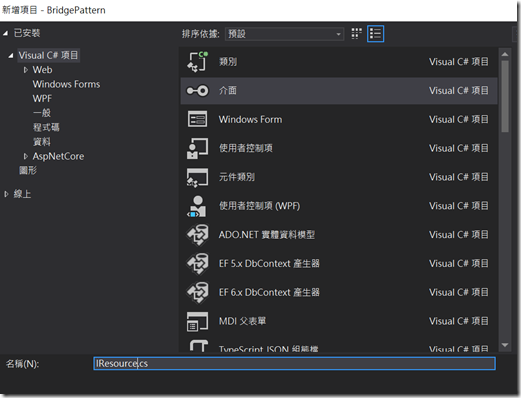Viewport: 521px width, 398px height.
Task: Click the EF 5.x DbContext 產生器 text
Action: [269, 264]
